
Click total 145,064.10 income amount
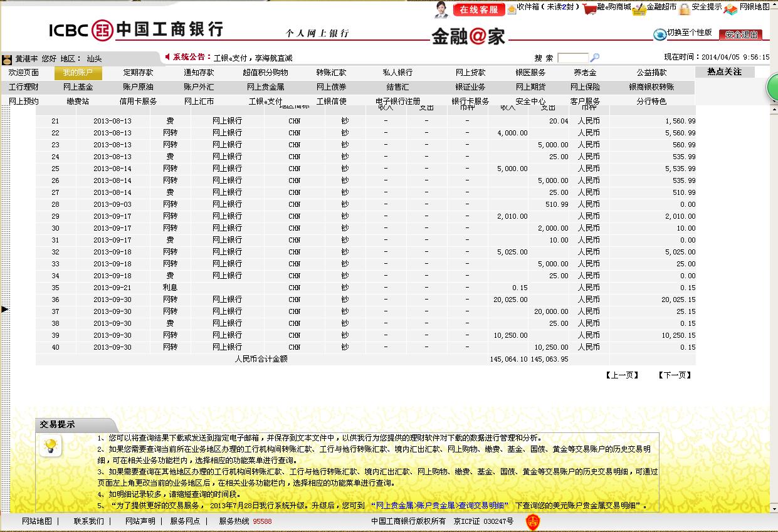point(508,359)
